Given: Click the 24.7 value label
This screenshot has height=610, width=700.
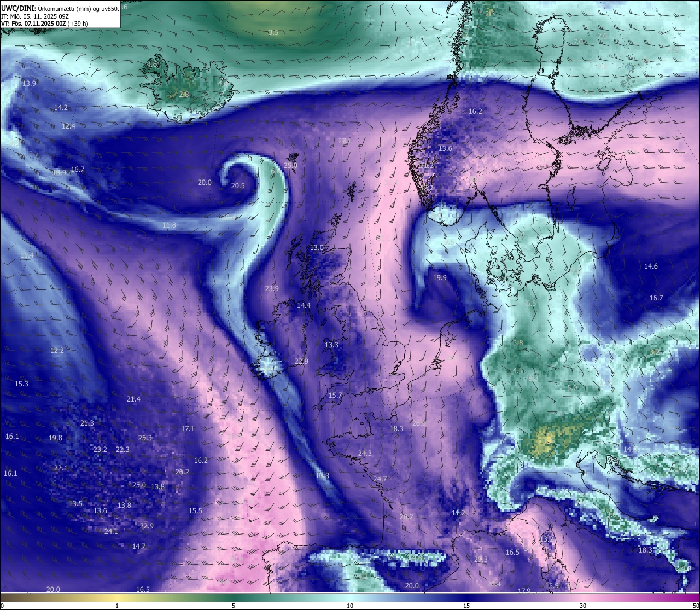Looking at the screenshot, I should click(x=380, y=479).
